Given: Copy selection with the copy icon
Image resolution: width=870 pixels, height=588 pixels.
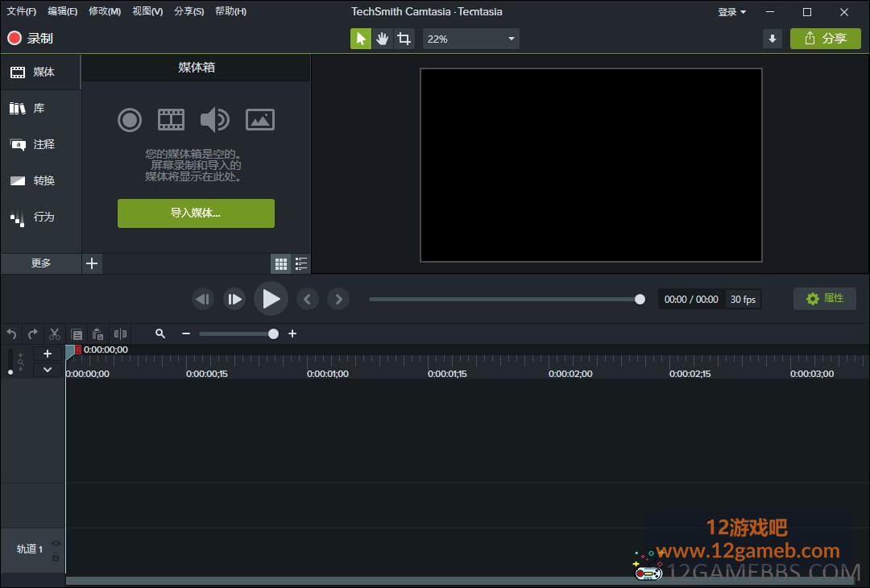Looking at the screenshot, I should (x=77, y=334).
